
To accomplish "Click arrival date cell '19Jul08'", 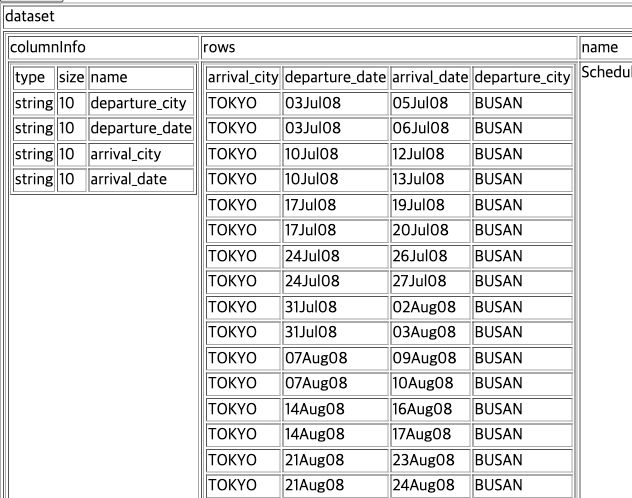I will (x=430, y=205).
